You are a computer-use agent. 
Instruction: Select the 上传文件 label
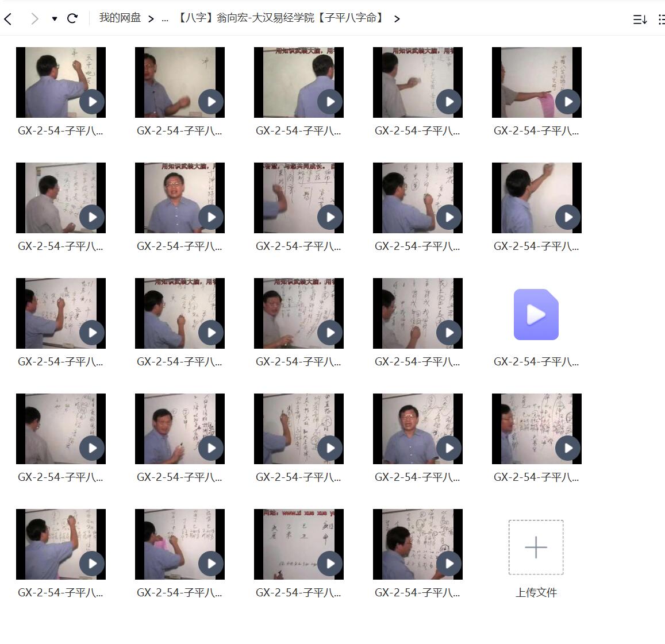click(x=536, y=592)
